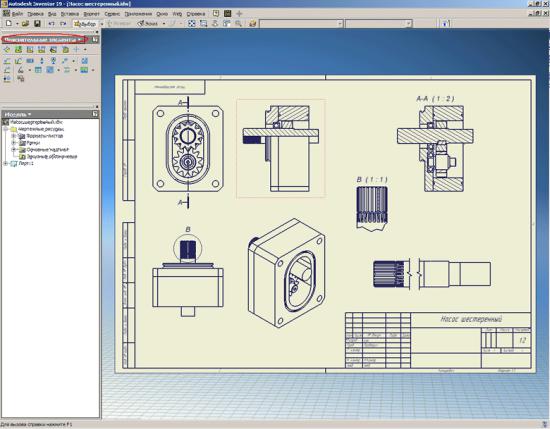Expand the Основные надписи tree node
Viewport: 550px width, 429px height.
click(x=14, y=150)
